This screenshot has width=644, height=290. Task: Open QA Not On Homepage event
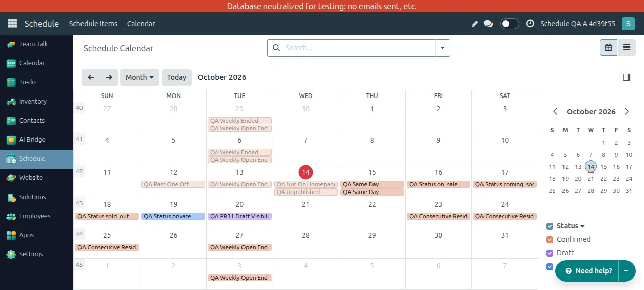pos(306,184)
